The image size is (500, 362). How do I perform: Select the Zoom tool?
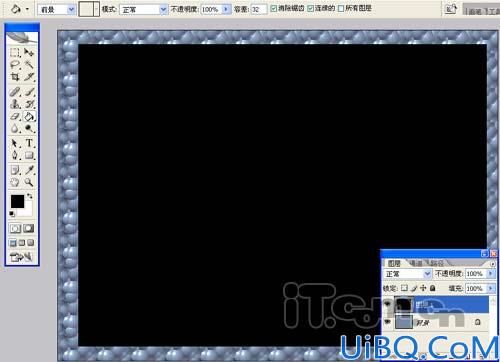pos(29,182)
